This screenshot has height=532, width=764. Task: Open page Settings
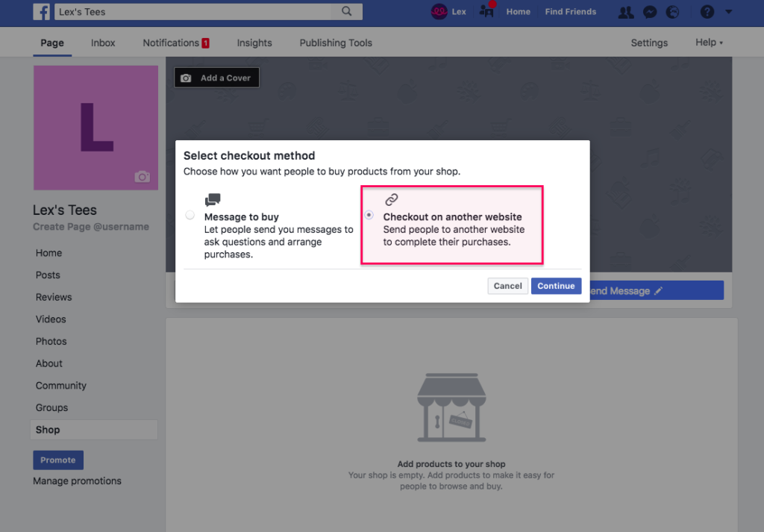click(649, 43)
